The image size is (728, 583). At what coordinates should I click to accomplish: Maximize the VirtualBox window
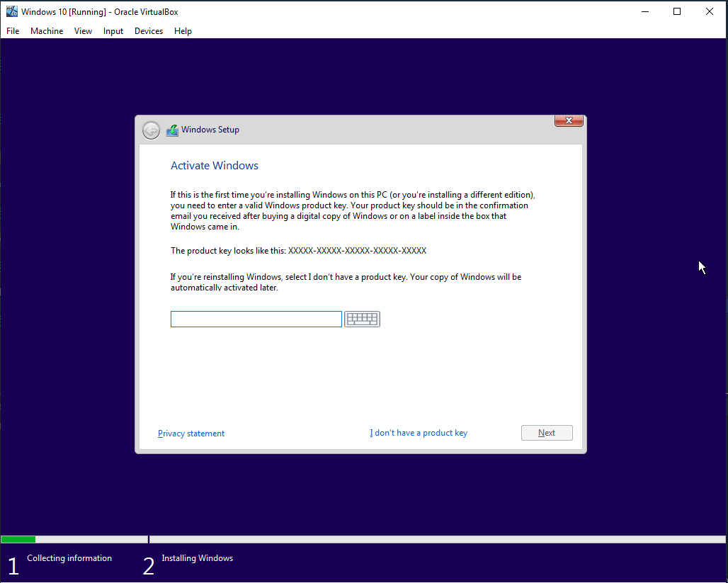[677, 11]
